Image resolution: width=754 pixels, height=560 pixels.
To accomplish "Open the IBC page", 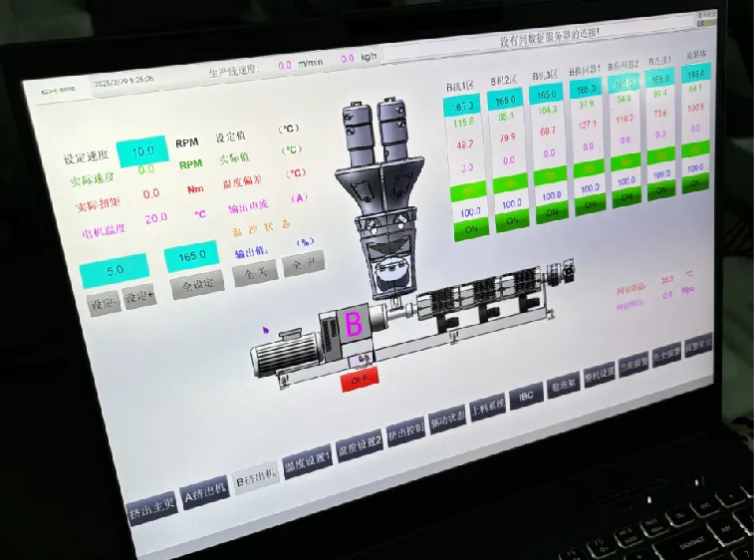I will coord(527,397).
